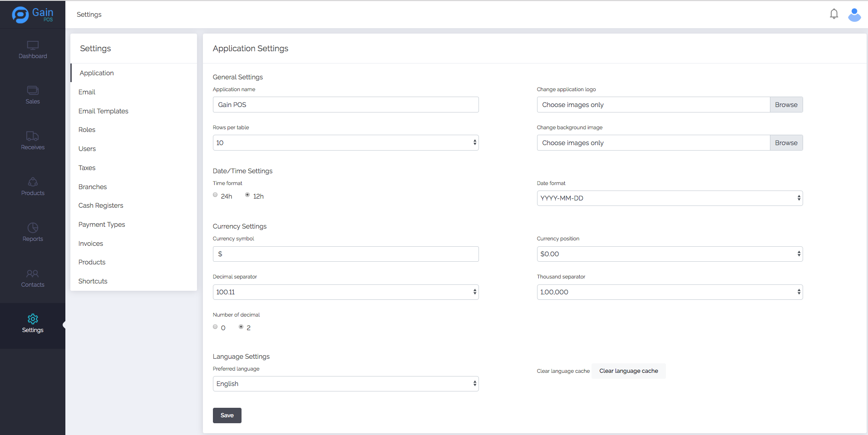
Task: Open the Dashboard monitor icon
Action: tap(33, 45)
